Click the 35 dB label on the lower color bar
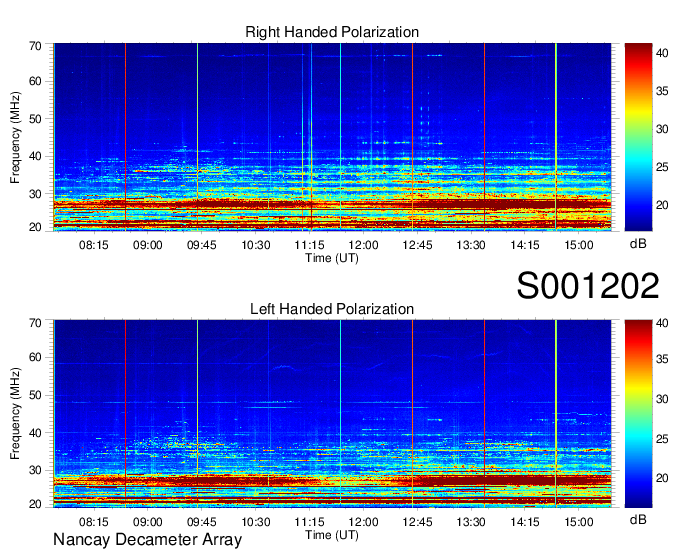 [x=662, y=359]
